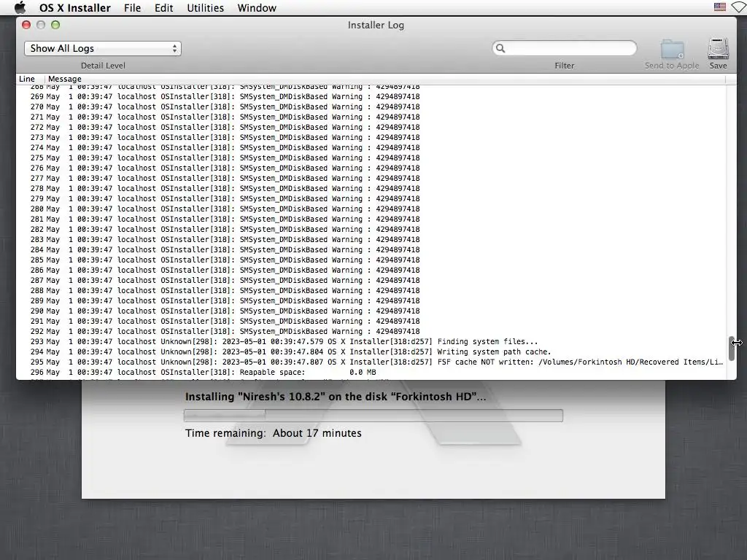The width and height of the screenshot is (747, 560).
Task: Open the Edit menu
Action: coord(163,8)
